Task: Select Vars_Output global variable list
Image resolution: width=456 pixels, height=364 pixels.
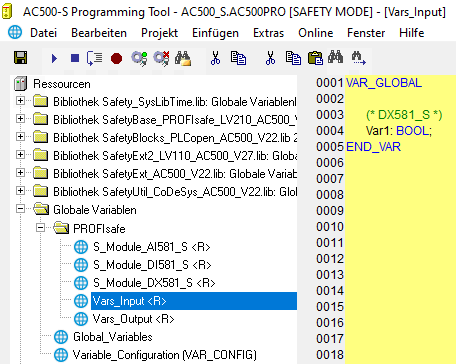Action: (133, 319)
